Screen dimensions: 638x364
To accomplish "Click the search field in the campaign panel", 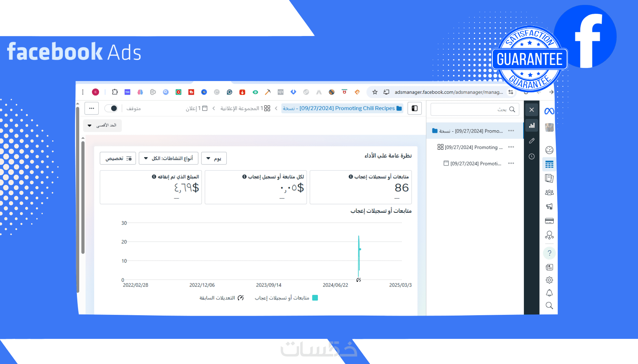I will [475, 109].
